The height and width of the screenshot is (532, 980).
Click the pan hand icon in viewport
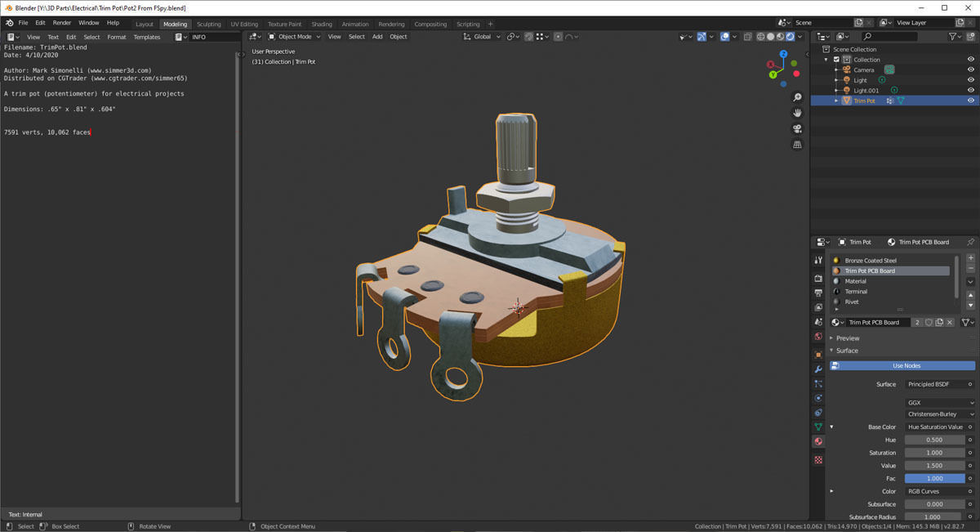(x=798, y=113)
